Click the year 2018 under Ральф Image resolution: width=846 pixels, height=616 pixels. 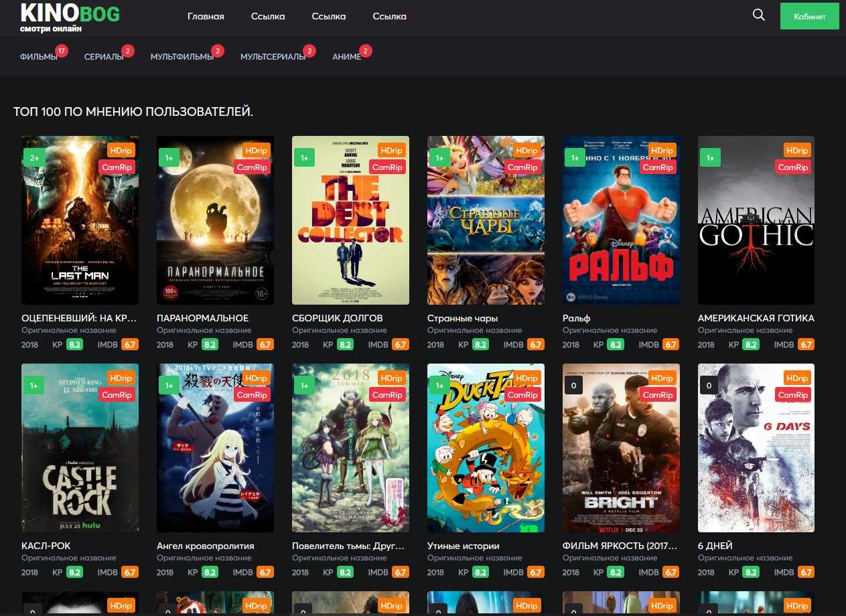point(571,345)
